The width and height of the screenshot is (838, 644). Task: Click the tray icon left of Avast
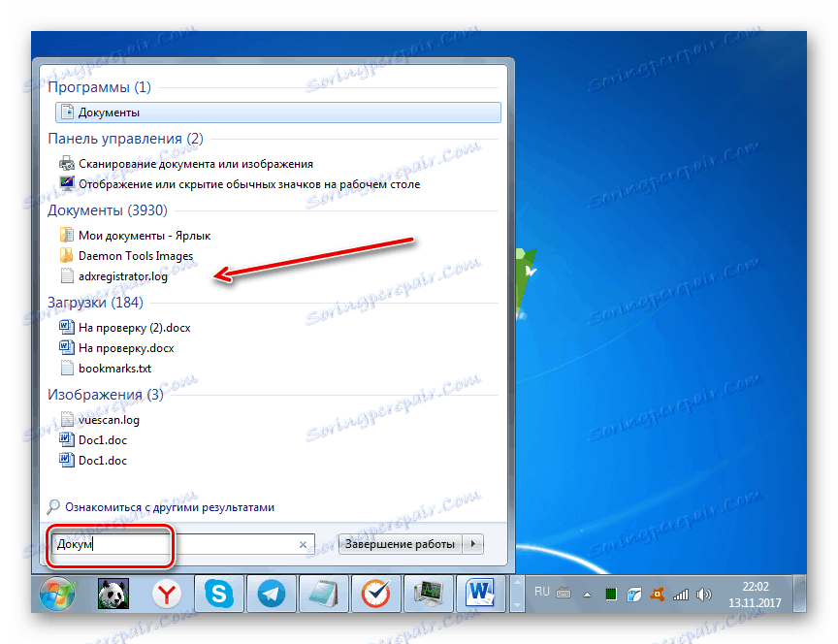pos(634,595)
